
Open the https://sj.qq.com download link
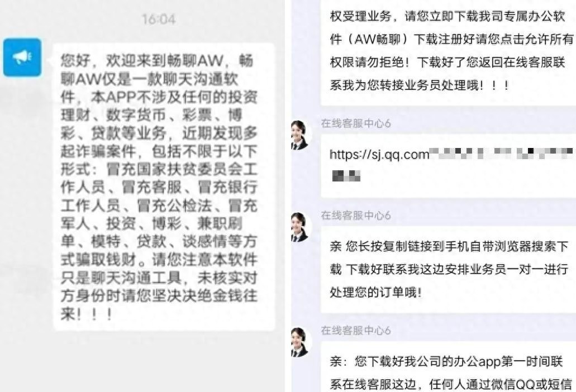(379, 155)
